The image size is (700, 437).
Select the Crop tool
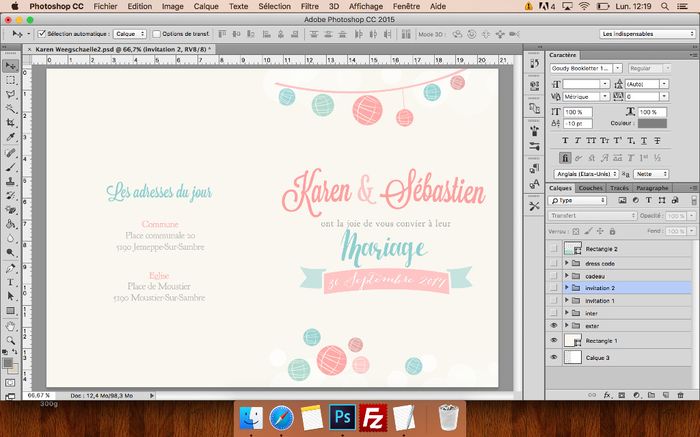tap(10, 123)
